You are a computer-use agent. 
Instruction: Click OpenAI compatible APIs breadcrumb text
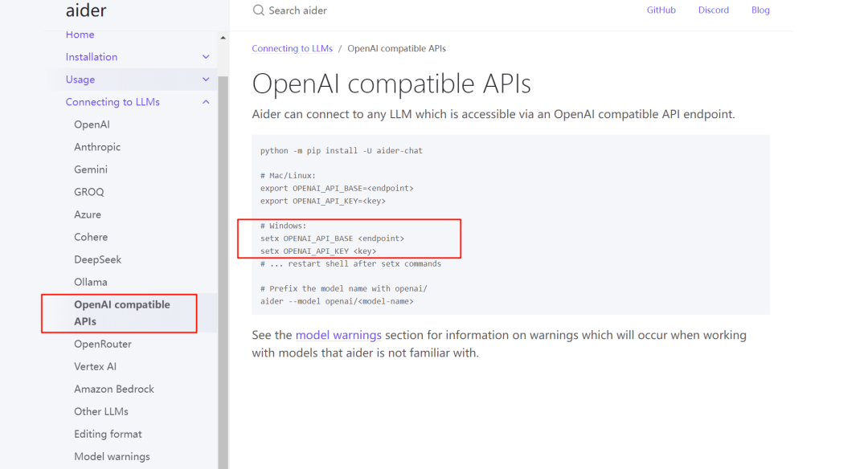396,49
